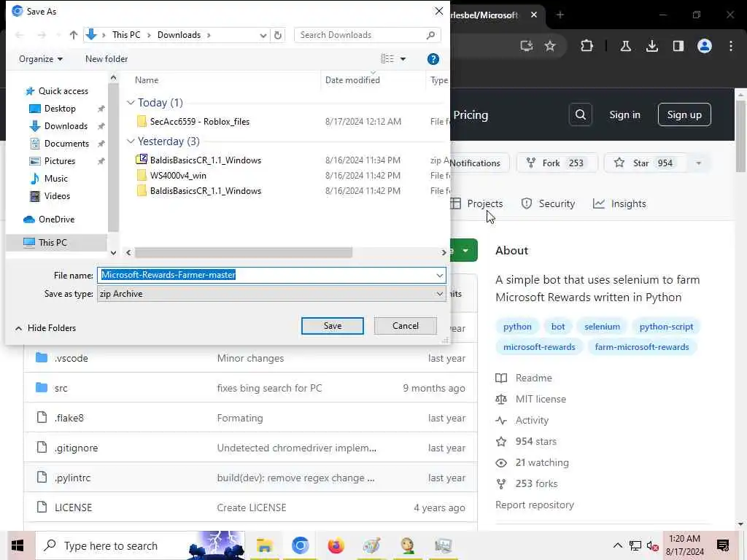Open File Explorer from taskbar

click(264, 545)
